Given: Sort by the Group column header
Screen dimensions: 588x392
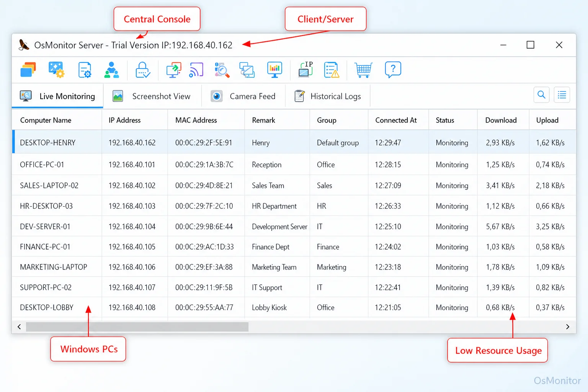Looking at the screenshot, I should pos(339,120).
